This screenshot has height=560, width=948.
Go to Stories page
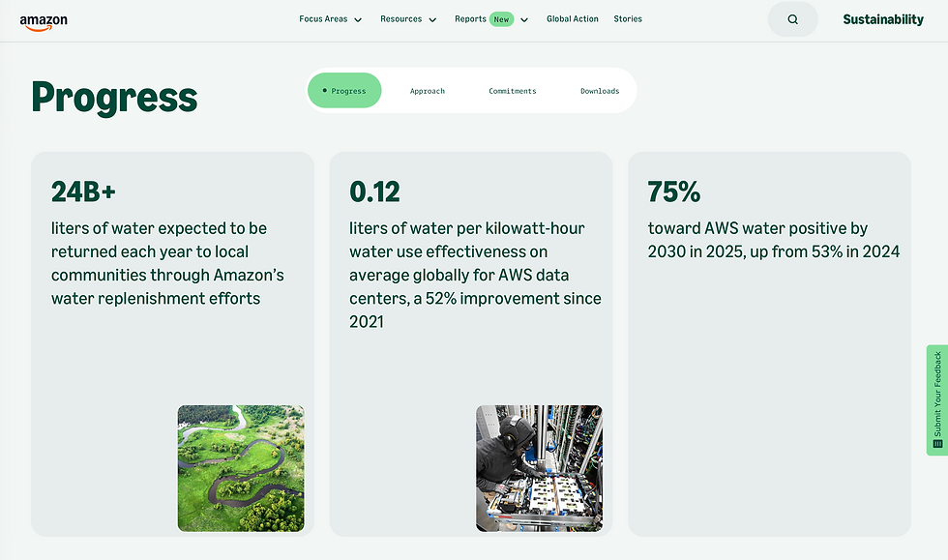(x=628, y=19)
